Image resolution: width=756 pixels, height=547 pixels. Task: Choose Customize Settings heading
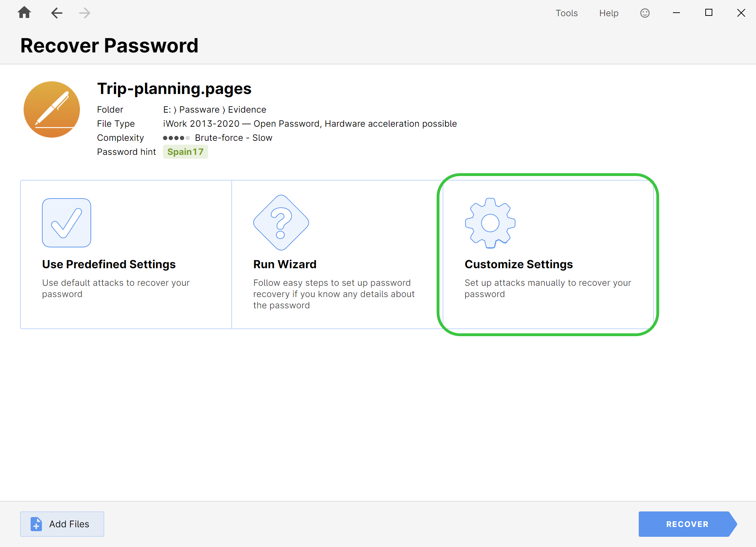coord(519,264)
